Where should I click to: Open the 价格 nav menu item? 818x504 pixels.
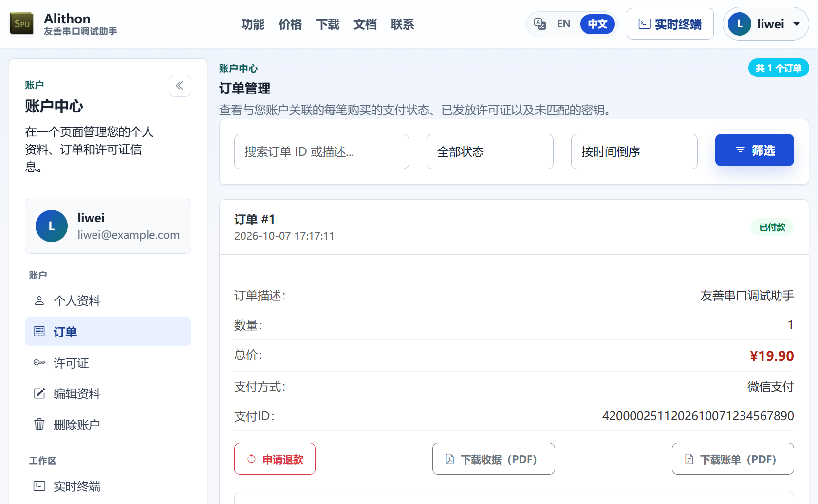(x=290, y=24)
